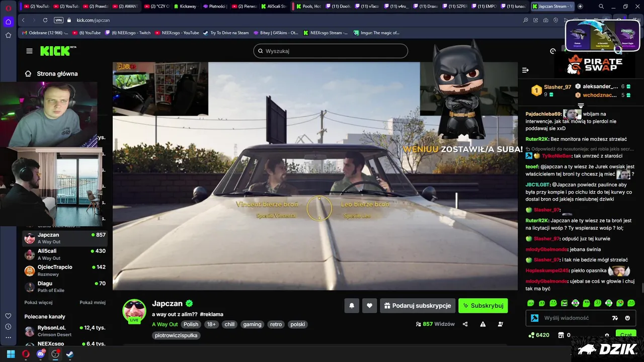Click the VPN badge in address bar
644x362 pixels.
58,20
